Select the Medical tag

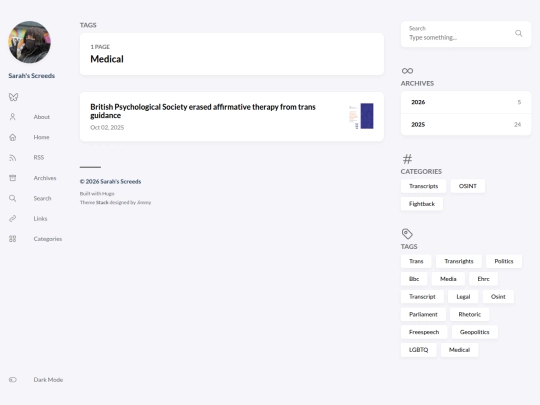pos(459,350)
